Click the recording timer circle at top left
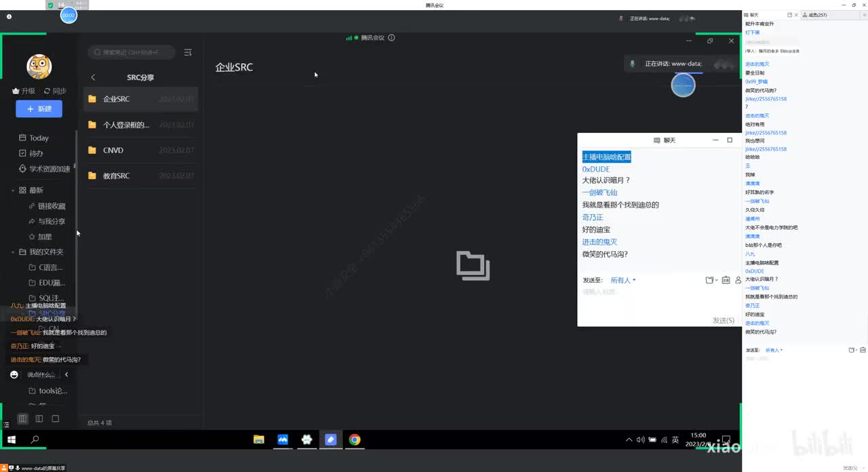 pyautogui.click(x=68, y=15)
